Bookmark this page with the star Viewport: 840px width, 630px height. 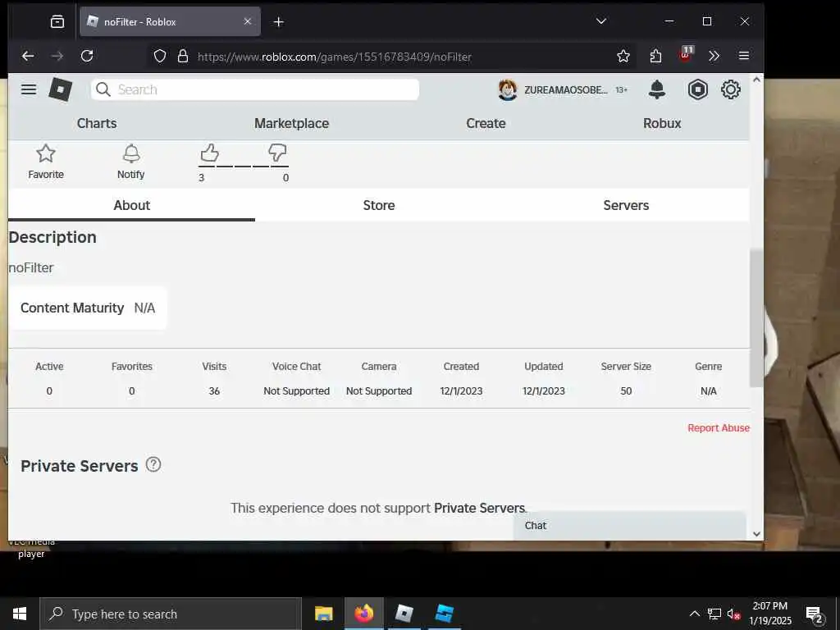(x=623, y=57)
